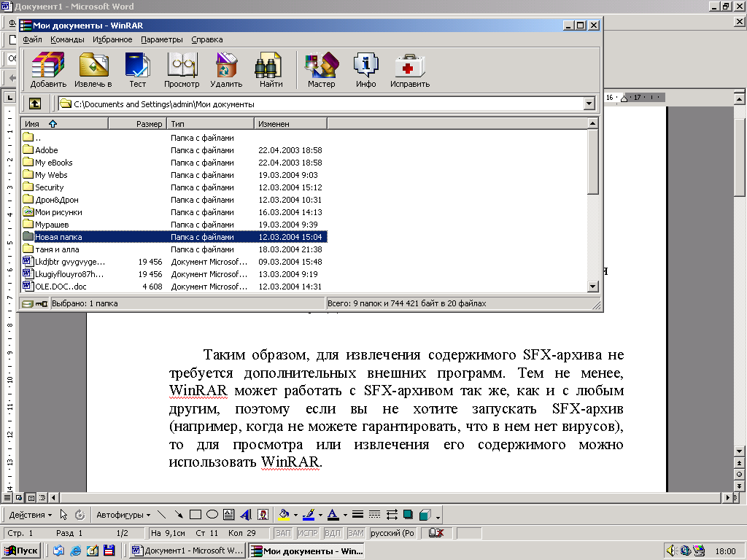Click Internet Explorer quick launch icon

click(75, 551)
